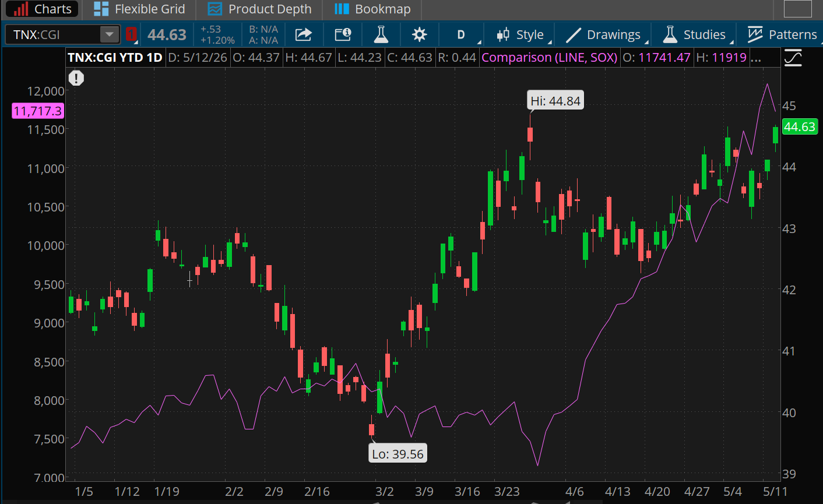823x504 pixels.
Task: Click the R: 0.44 range value
Action: coord(457,58)
